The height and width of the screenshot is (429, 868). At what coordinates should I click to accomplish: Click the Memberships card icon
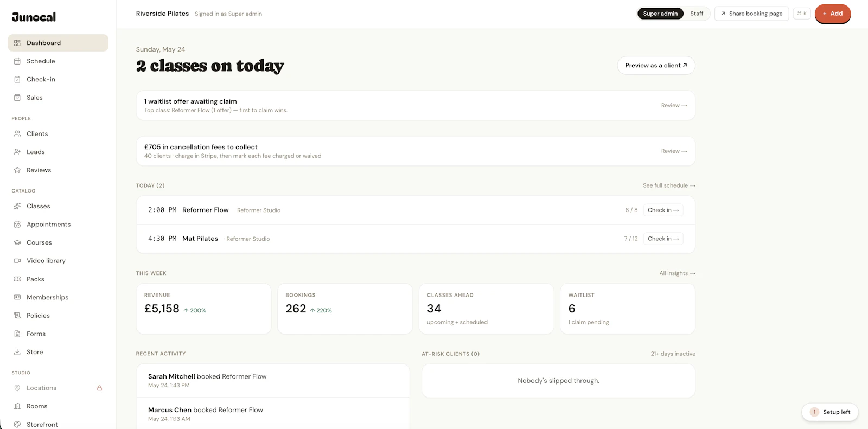tap(17, 297)
